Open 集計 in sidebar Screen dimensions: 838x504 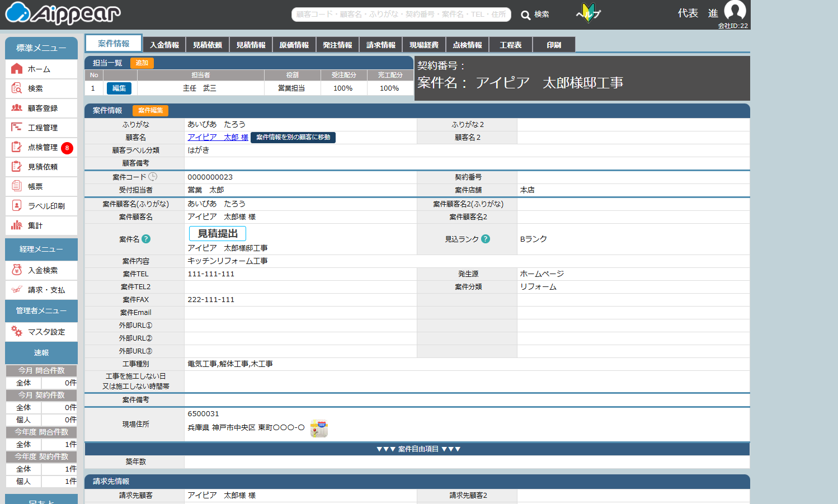click(41, 225)
